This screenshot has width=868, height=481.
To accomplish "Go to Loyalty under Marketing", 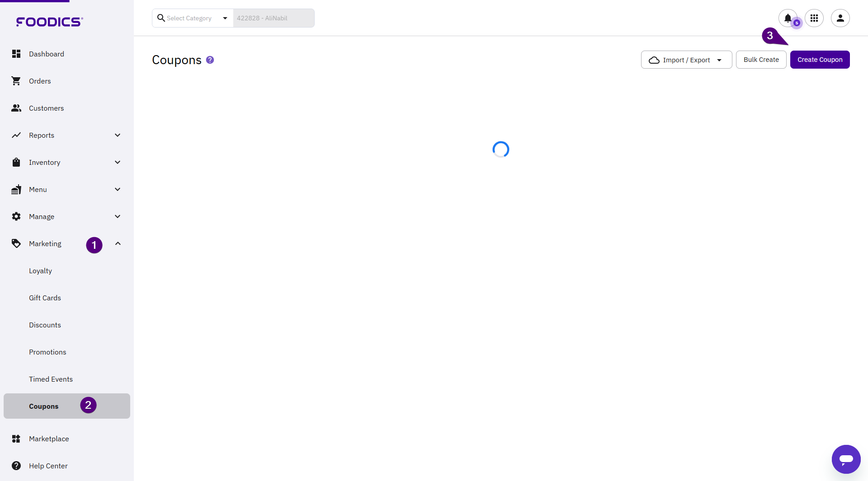I will pos(40,271).
